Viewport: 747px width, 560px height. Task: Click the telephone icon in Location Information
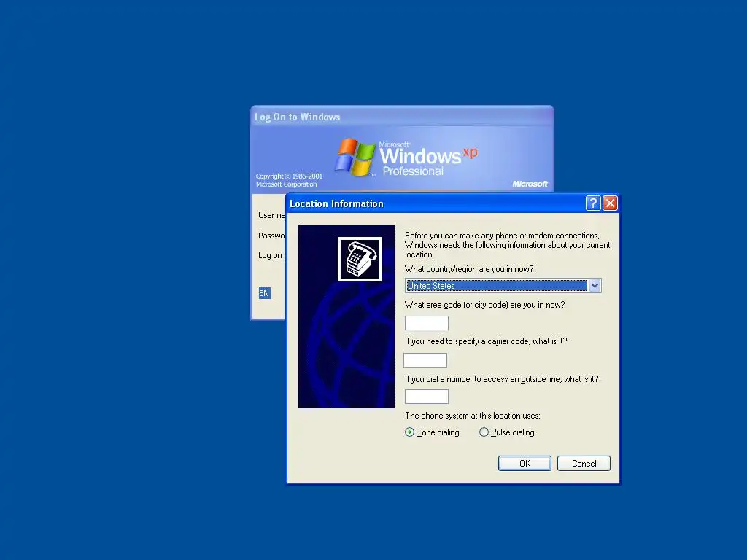coord(360,259)
